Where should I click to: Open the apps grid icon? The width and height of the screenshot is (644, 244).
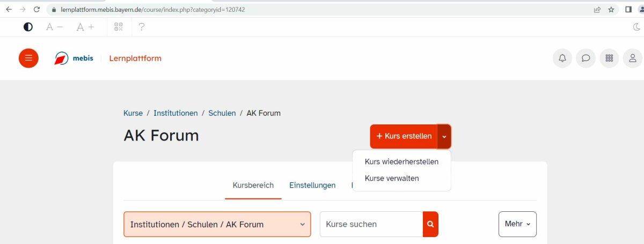tap(609, 58)
